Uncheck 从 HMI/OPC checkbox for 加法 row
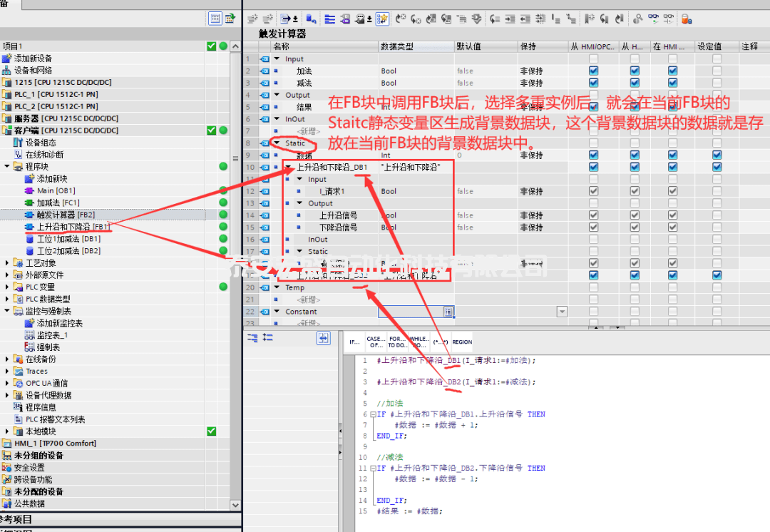Viewport: 770px width, 532px height. point(593,71)
